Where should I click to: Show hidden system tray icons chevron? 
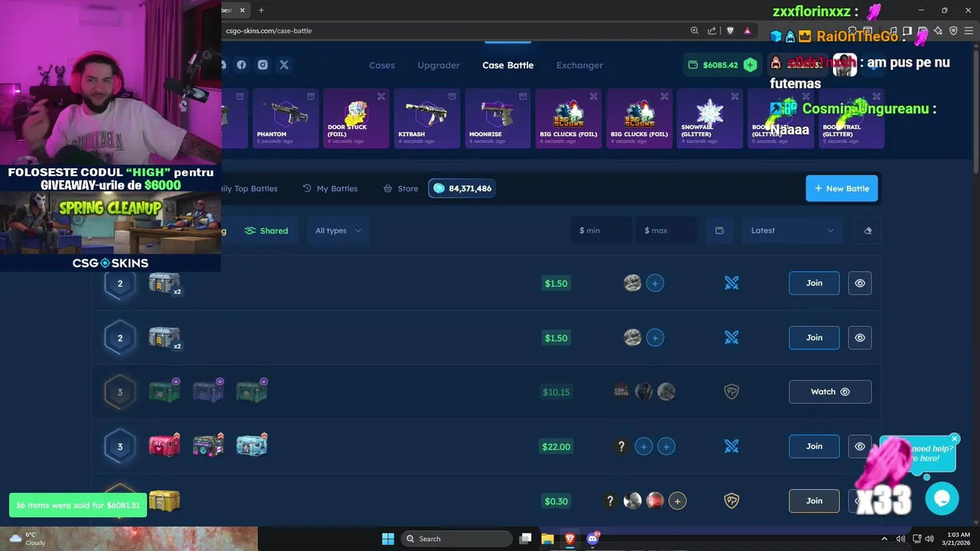tap(885, 539)
